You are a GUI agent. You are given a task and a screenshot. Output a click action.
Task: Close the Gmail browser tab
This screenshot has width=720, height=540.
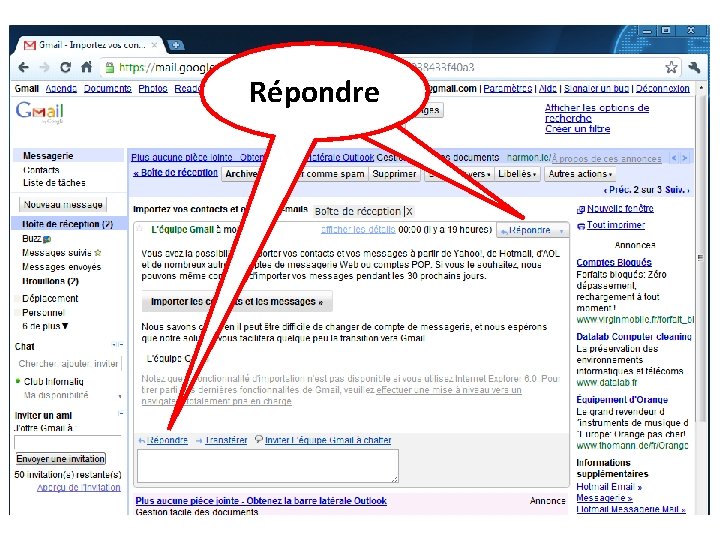click(154, 45)
